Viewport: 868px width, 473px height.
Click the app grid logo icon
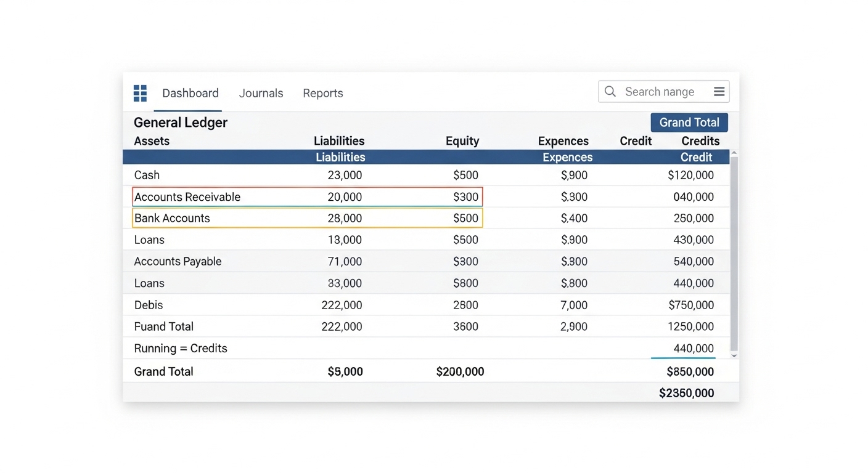click(141, 94)
